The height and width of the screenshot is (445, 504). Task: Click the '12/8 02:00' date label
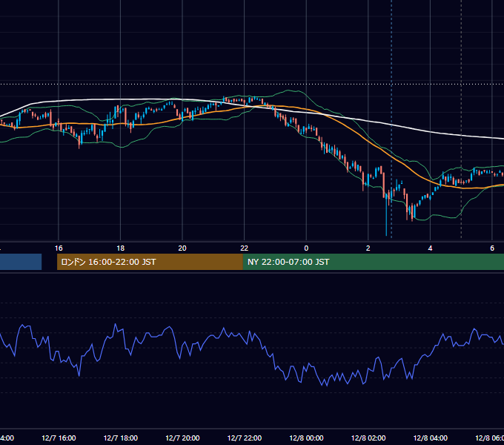click(368, 438)
